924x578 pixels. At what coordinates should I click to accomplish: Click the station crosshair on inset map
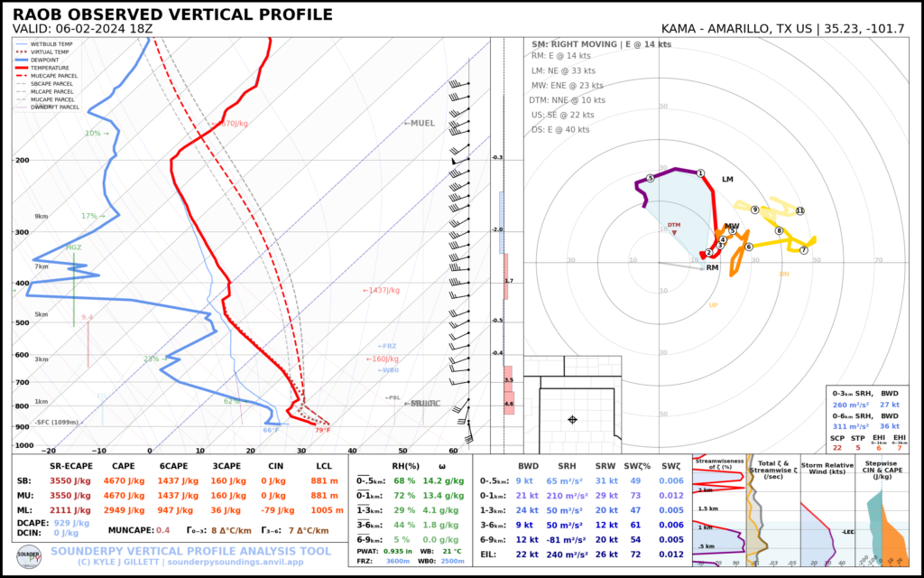(x=572, y=420)
